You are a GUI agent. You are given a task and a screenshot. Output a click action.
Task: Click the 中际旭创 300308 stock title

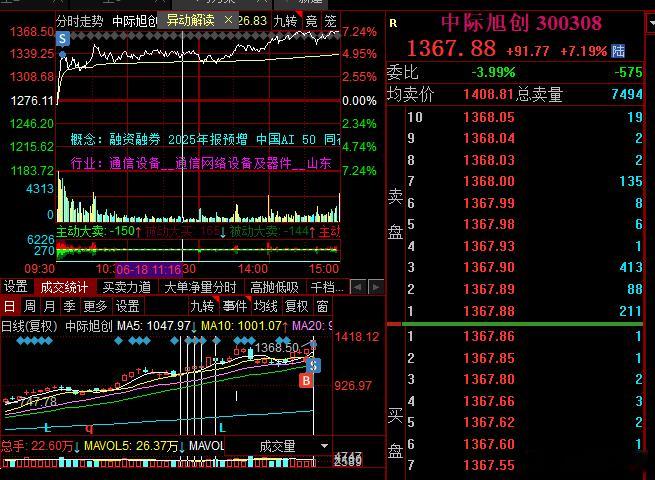click(521, 23)
